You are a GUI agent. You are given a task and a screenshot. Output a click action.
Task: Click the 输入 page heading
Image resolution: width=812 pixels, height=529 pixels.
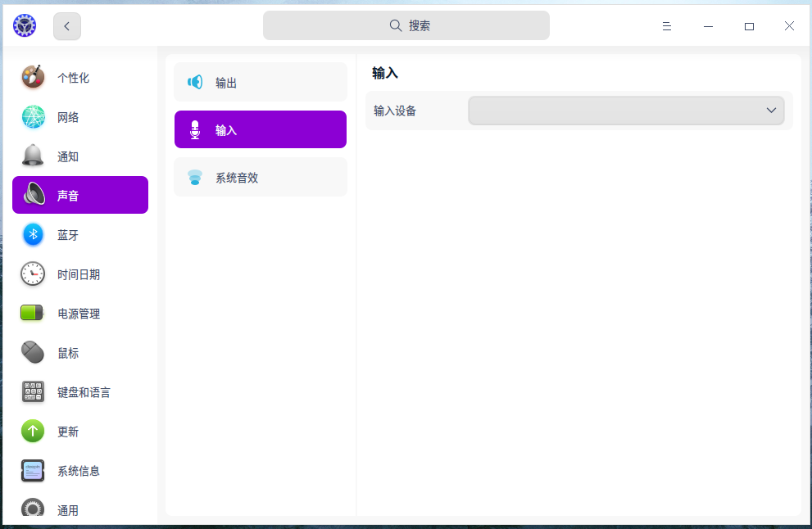385,73
